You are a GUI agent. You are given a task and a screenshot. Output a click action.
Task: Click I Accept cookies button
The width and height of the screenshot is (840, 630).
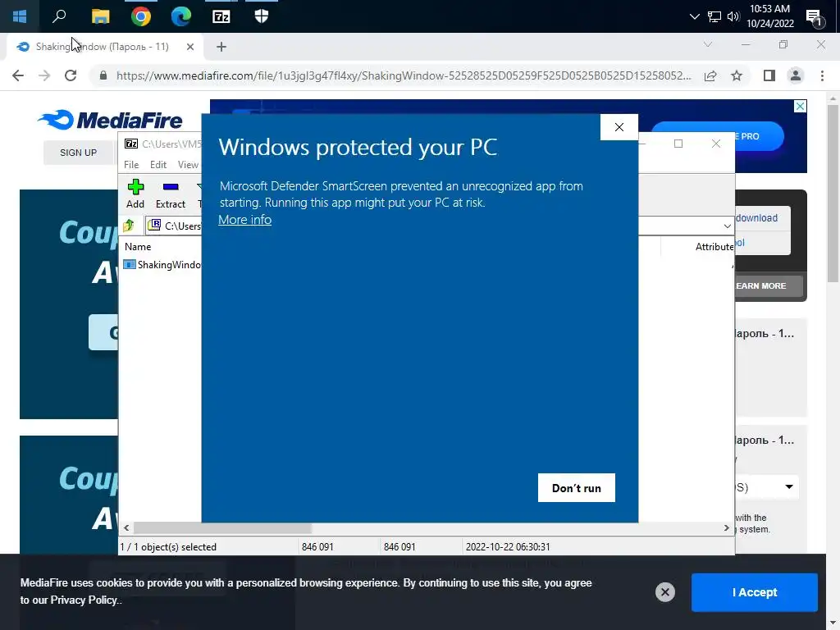pos(755,592)
